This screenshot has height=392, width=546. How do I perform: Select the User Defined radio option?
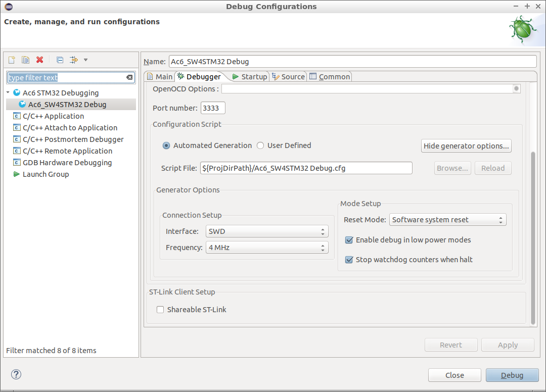[x=260, y=145]
